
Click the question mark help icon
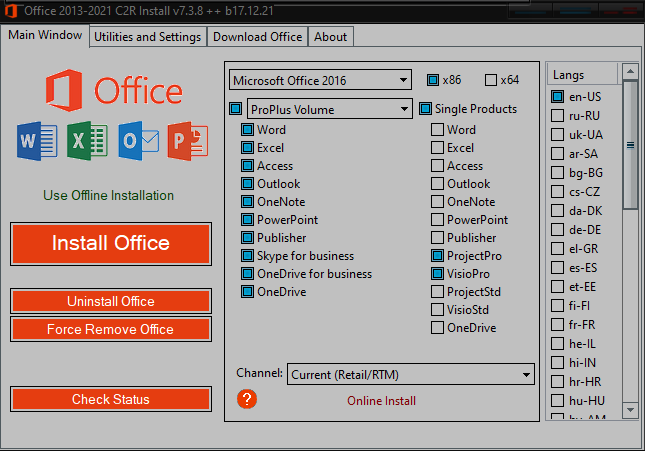tap(247, 399)
